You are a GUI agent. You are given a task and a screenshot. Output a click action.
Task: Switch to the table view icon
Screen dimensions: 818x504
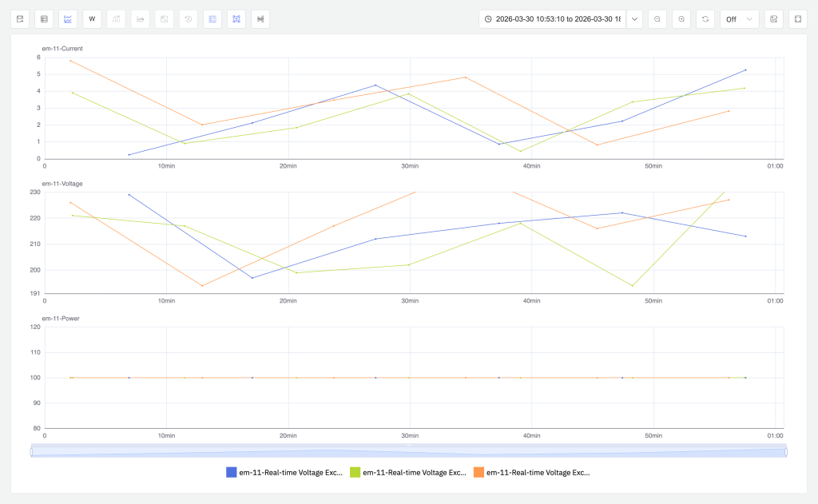pos(44,19)
